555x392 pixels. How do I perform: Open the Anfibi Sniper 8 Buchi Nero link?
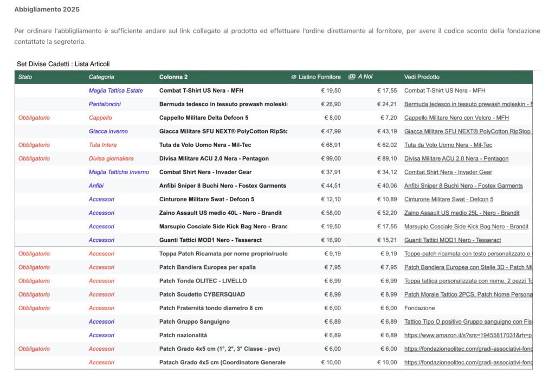point(463,185)
